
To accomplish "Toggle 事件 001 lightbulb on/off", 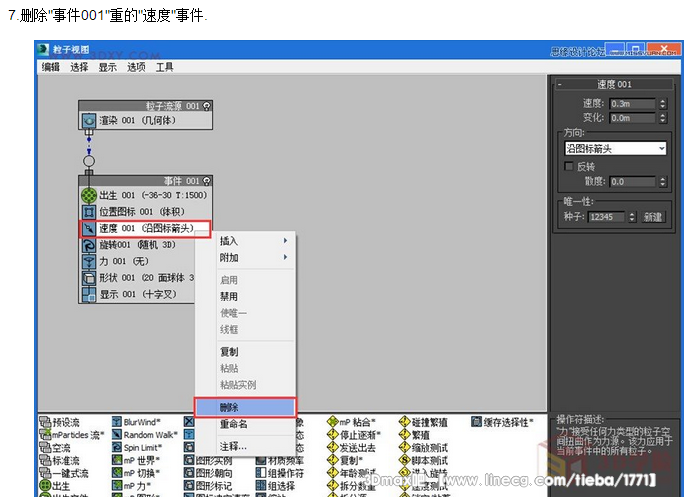I will pos(207,181).
